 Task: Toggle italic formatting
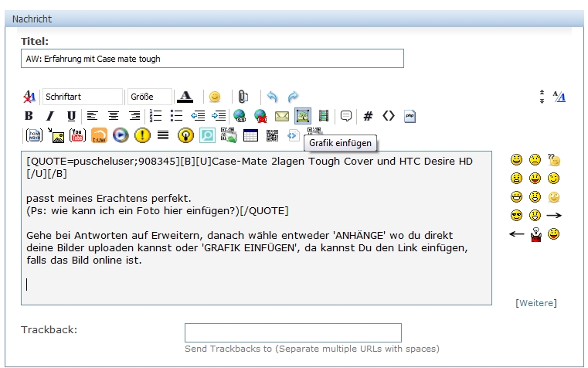point(50,116)
